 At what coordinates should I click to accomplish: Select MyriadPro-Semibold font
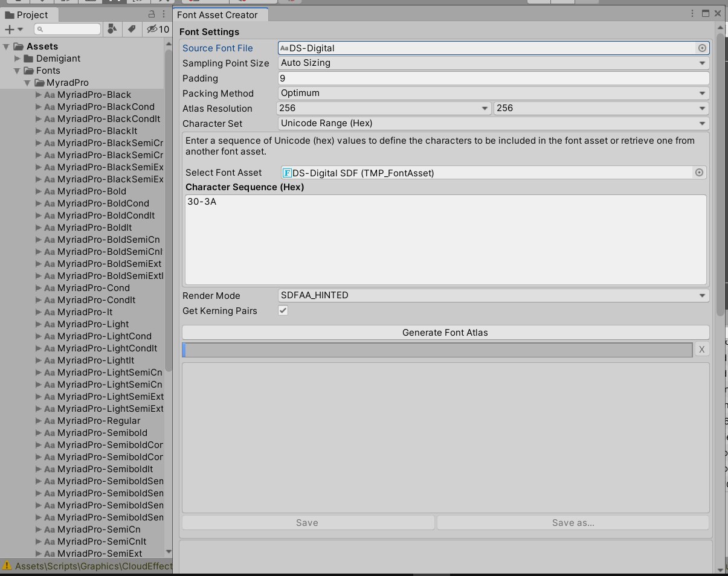[102, 433]
